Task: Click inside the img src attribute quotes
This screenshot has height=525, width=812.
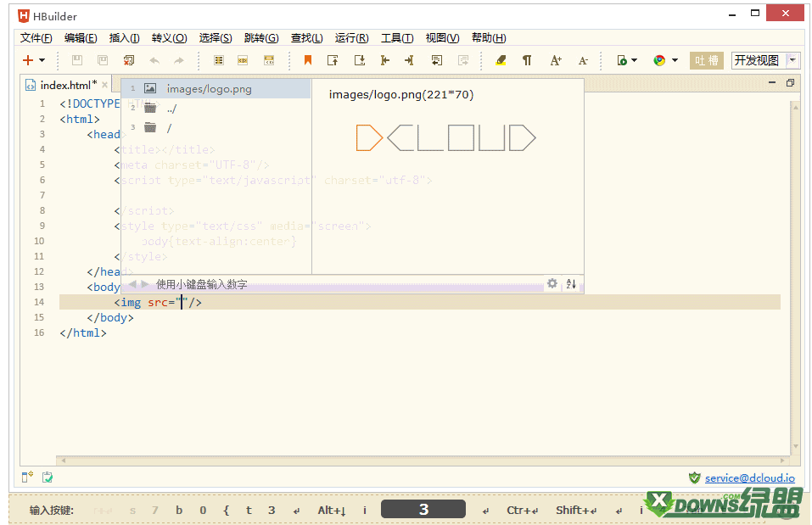Action: pyautogui.click(x=182, y=303)
